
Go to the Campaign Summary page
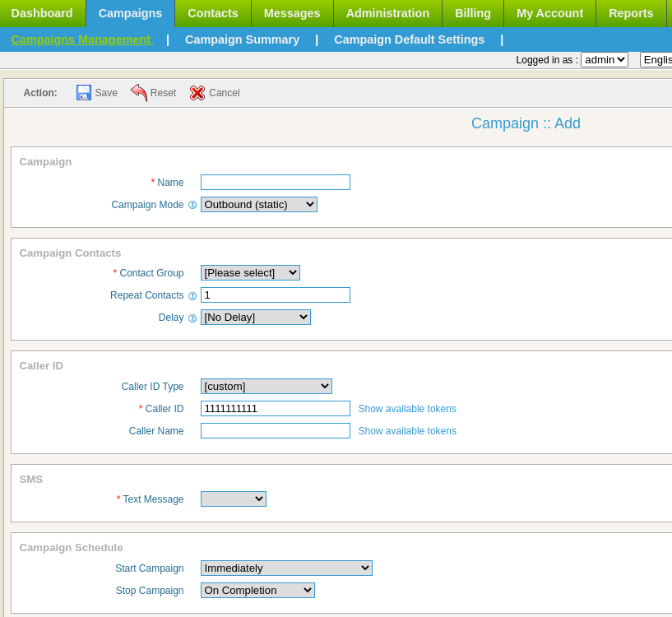[242, 39]
